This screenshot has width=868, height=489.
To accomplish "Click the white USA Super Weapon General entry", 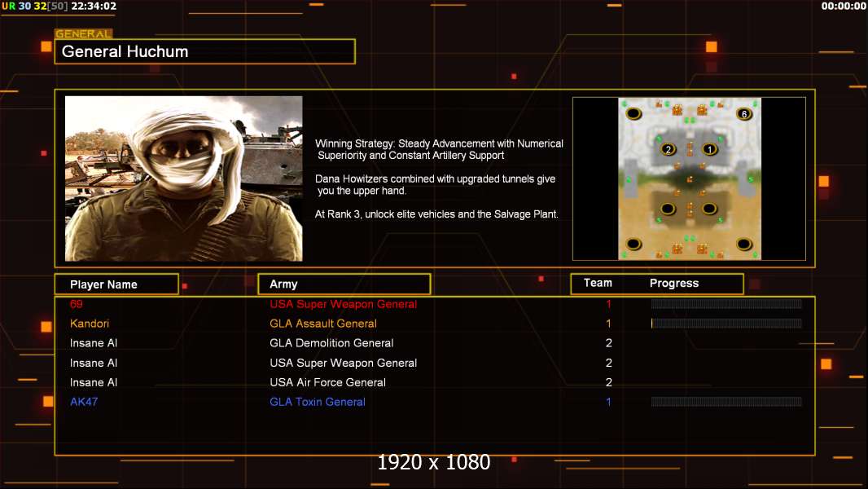I will pyautogui.click(x=344, y=363).
